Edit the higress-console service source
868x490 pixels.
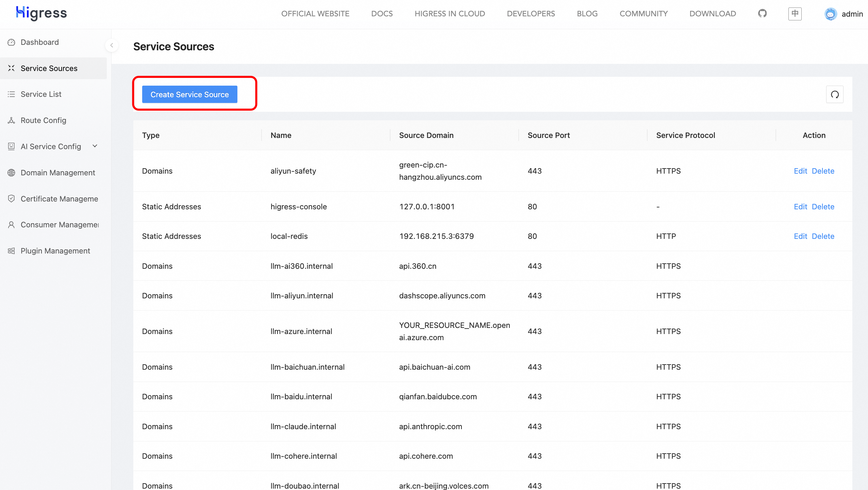[x=800, y=207]
